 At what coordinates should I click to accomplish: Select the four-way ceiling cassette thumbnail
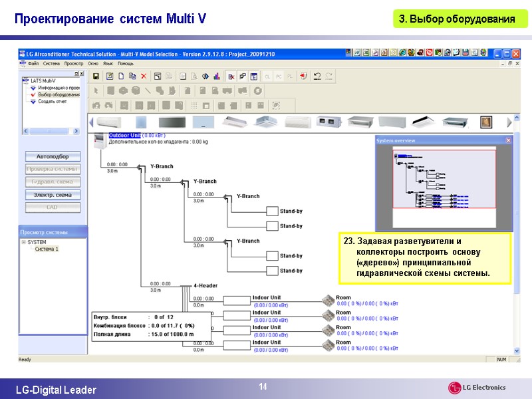265,122
